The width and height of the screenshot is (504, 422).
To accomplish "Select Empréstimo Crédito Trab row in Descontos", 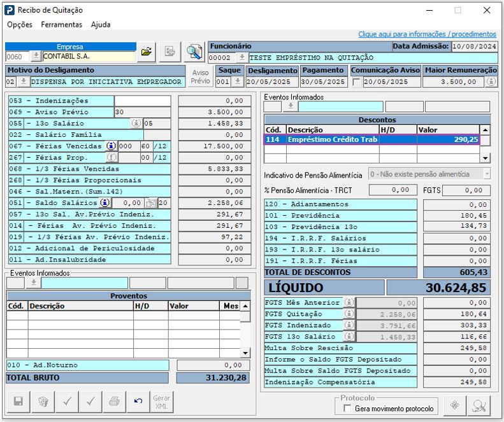I will pyautogui.click(x=372, y=139).
